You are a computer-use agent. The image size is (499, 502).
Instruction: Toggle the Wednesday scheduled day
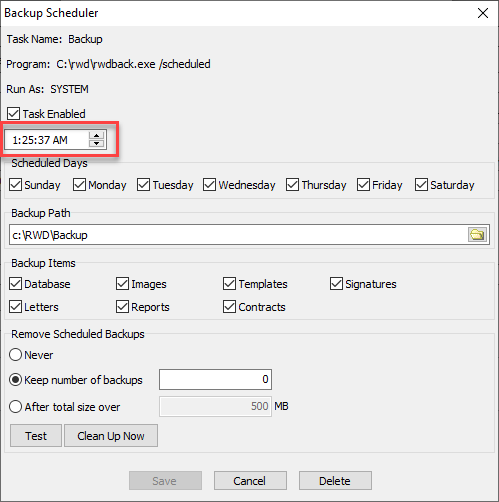click(209, 185)
